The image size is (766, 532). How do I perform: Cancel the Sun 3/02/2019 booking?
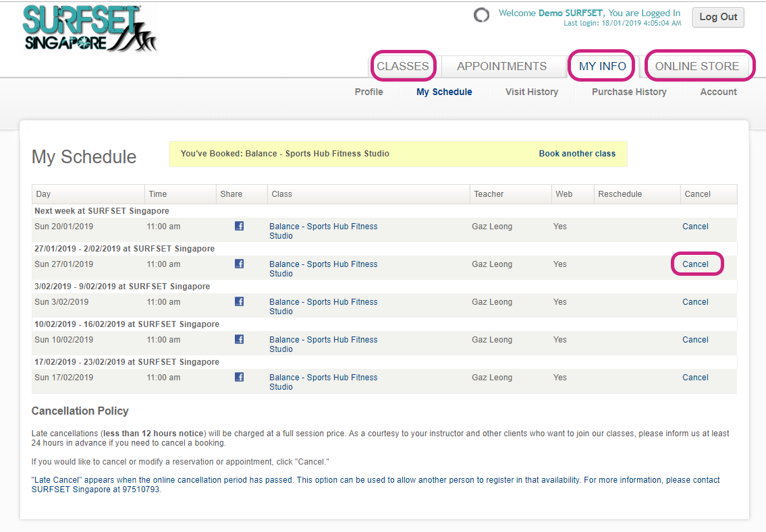coord(695,302)
